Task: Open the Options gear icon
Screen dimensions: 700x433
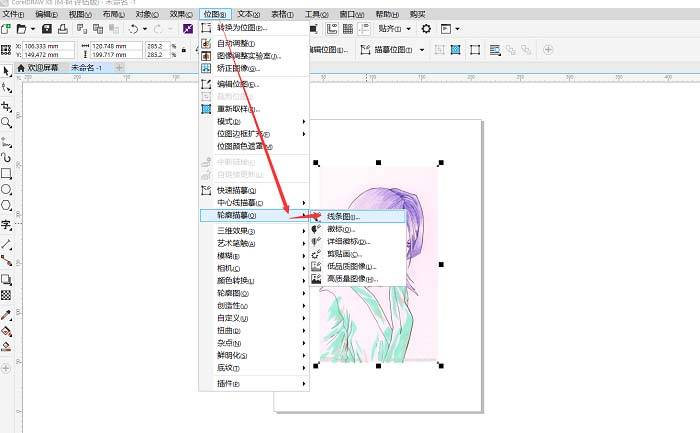Action: (426, 30)
